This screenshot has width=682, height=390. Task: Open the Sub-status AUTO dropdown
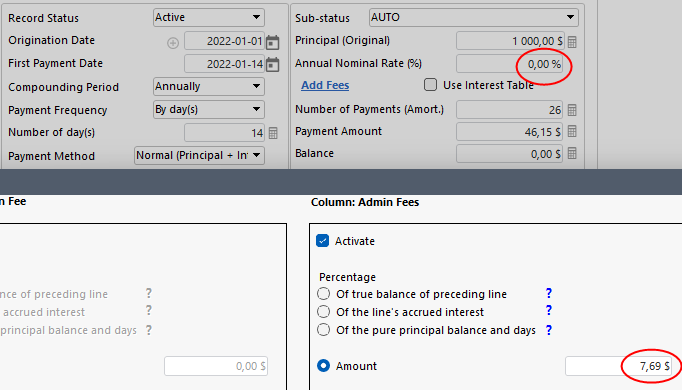point(474,17)
